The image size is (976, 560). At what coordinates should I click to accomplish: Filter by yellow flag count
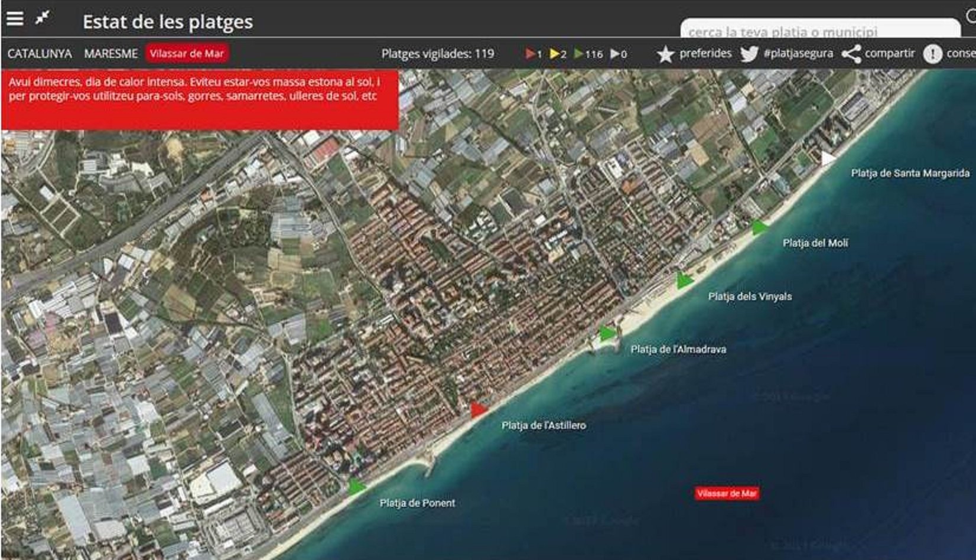(x=558, y=54)
